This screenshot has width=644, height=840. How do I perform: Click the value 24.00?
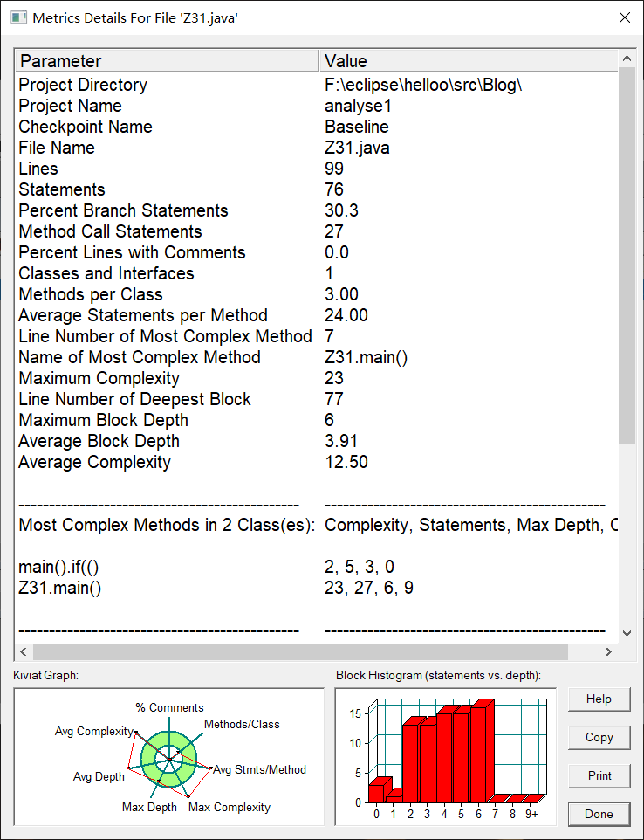point(346,314)
